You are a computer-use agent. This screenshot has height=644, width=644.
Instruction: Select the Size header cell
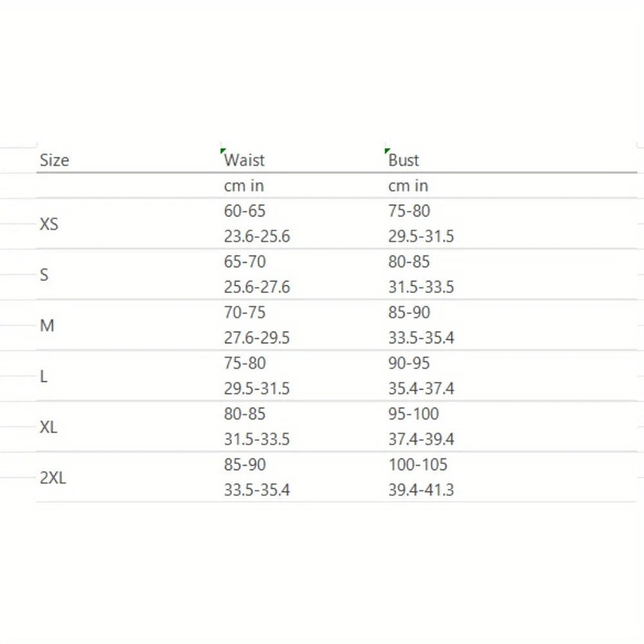pyautogui.click(x=54, y=160)
